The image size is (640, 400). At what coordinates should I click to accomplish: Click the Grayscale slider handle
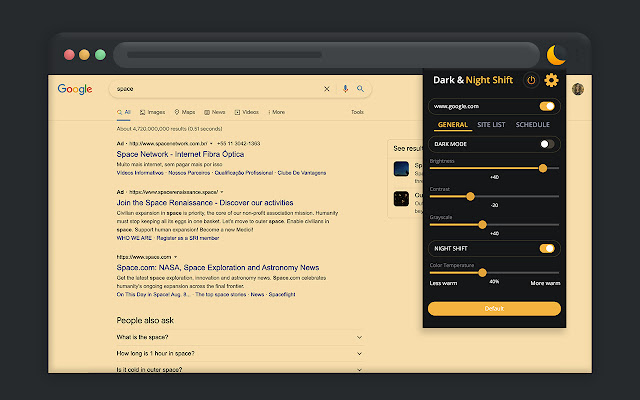(x=482, y=224)
